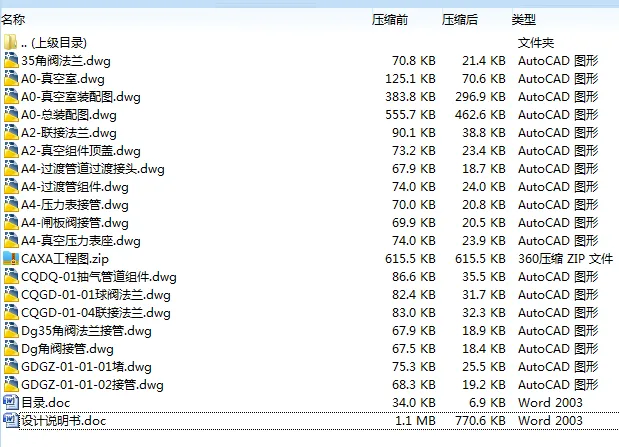
Task: Sort by the 压缩前 column header
Action: [390, 19]
